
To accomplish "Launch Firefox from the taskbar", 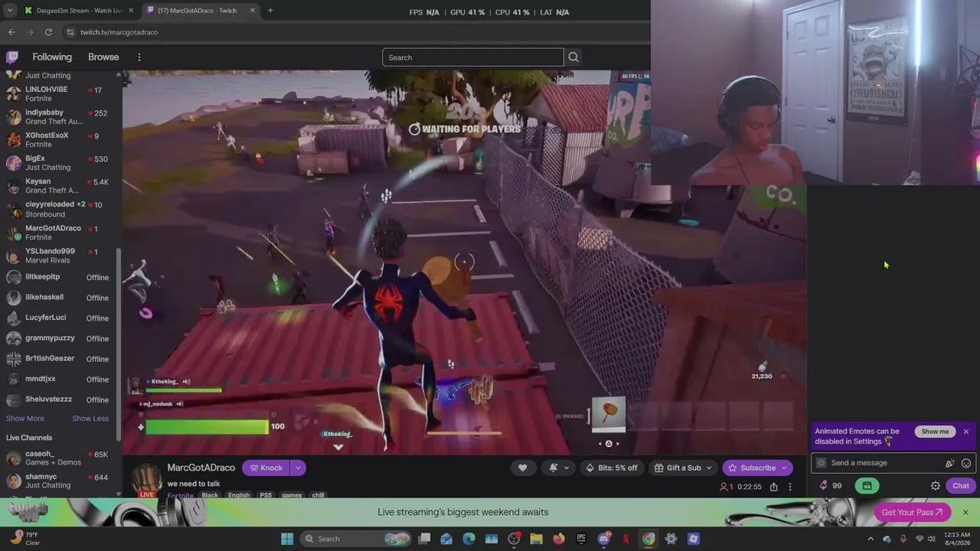I will [559, 539].
